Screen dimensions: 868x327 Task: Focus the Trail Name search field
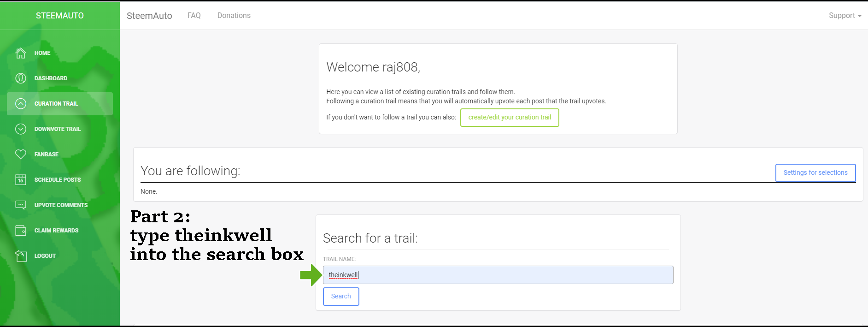tap(498, 275)
